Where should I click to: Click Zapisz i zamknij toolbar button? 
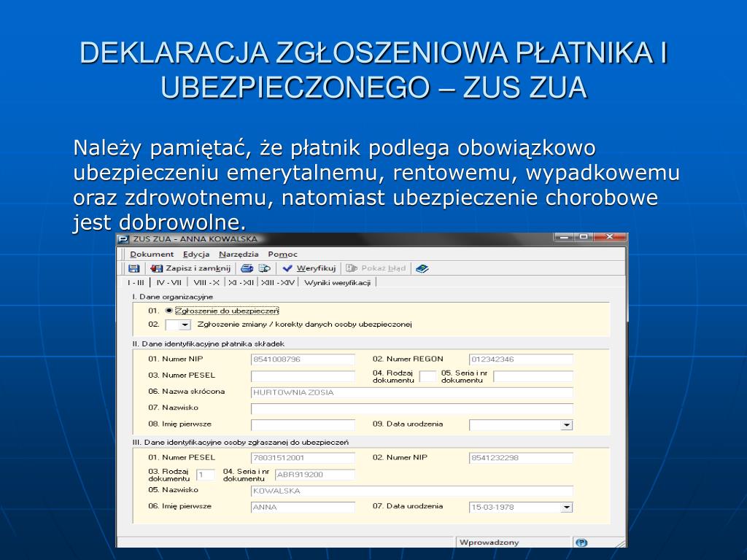(x=190, y=268)
